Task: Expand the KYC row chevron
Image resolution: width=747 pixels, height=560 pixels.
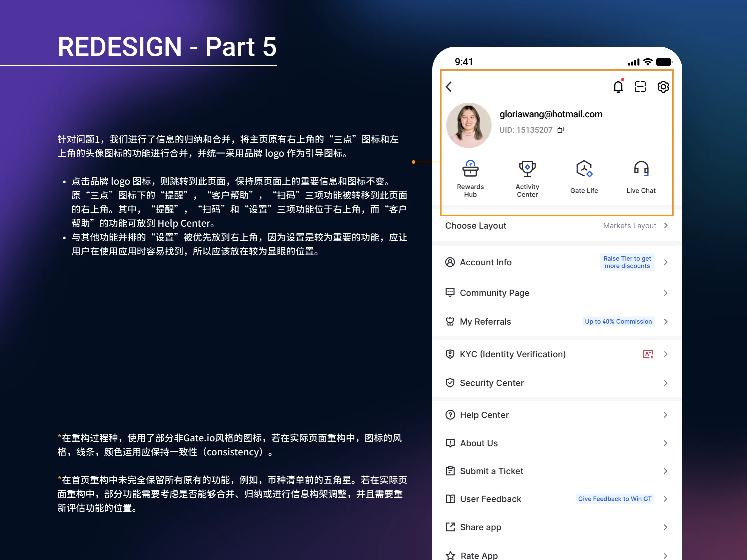Action: (x=666, y=354)
